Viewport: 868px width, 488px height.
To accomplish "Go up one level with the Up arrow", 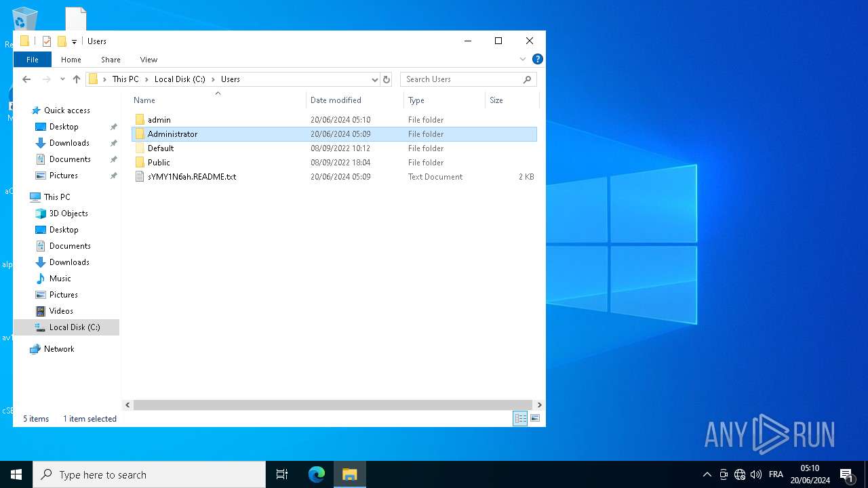I will click(77, 79).
